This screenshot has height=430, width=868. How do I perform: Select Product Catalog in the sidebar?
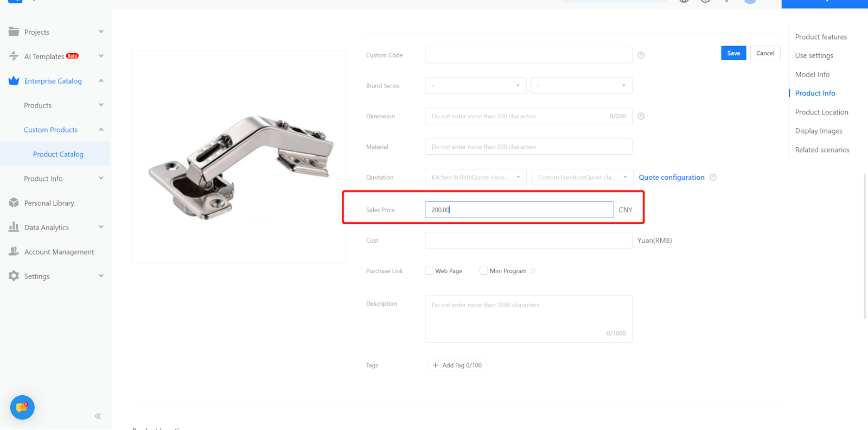point(58,154)
